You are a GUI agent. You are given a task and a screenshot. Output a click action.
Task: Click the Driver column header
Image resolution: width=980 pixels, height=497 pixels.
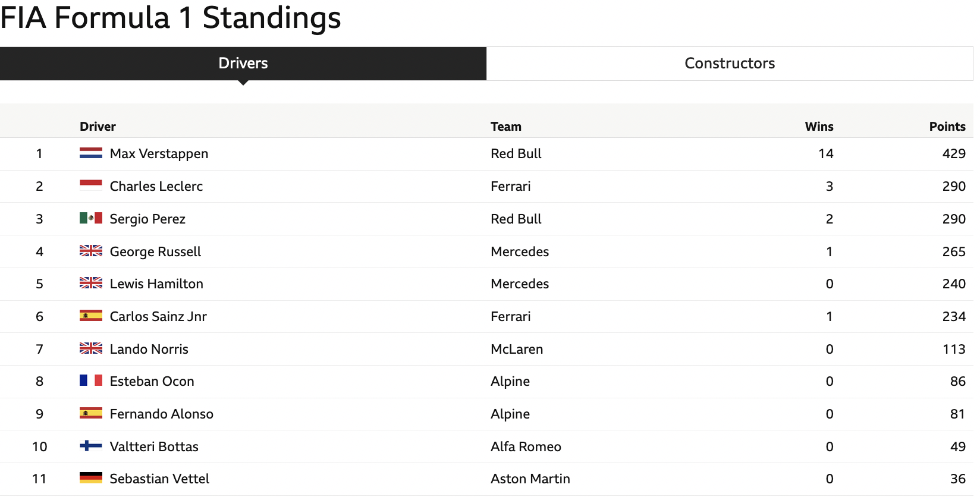[x=98, y=127]
